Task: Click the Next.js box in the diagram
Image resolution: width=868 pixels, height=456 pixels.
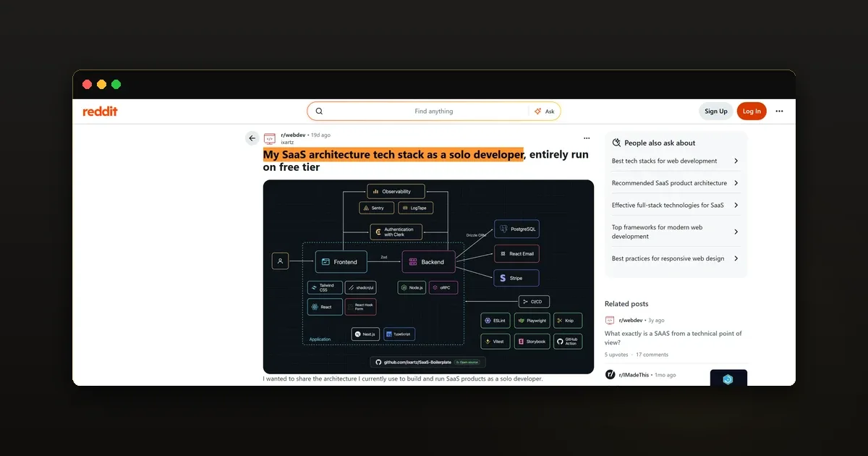Action: pos(366,334)
